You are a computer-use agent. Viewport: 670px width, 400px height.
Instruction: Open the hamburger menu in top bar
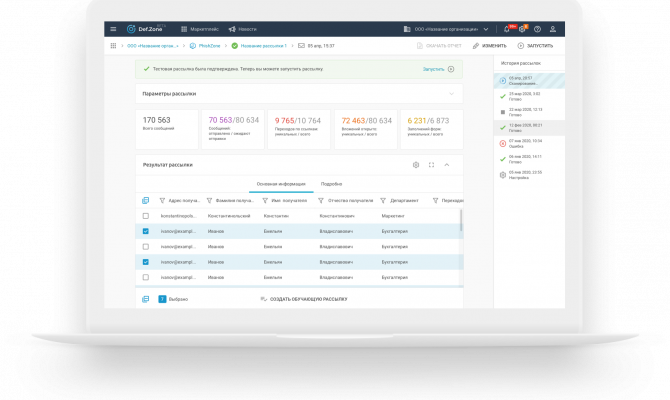tap(113, 29)
